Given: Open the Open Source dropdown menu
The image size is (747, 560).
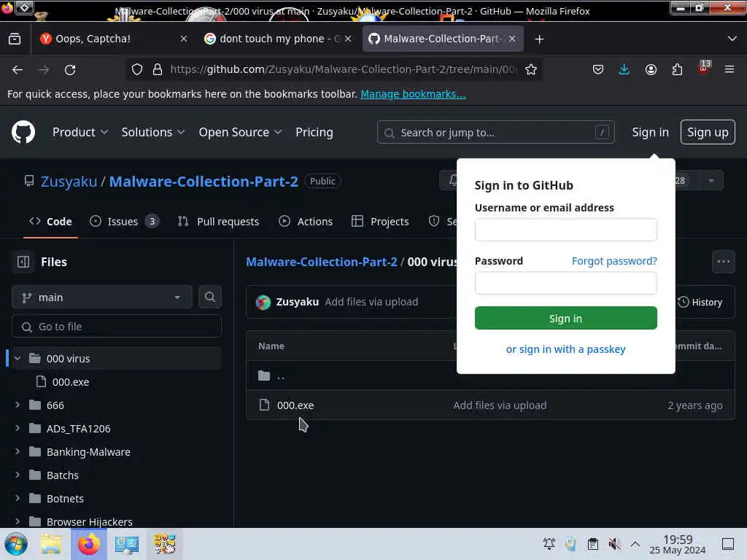Looking at the screenshot, I should point(240,133).
